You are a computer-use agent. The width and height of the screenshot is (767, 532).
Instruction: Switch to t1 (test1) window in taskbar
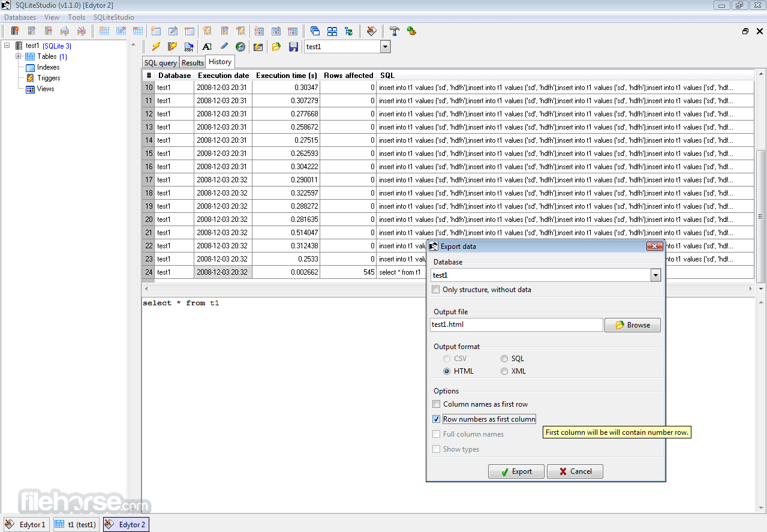point(76,525)
